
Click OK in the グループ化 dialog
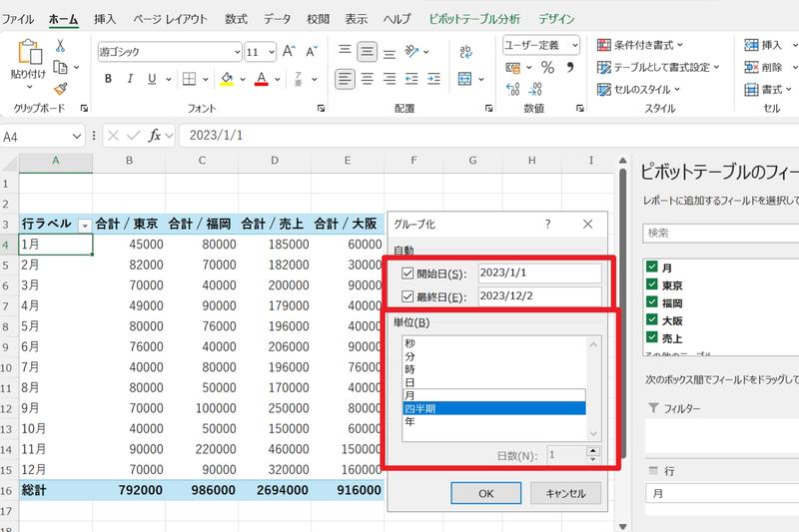pos(485,493)
